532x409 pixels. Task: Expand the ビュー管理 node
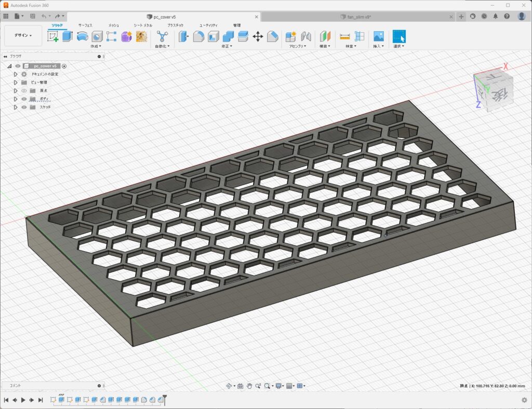15,83
